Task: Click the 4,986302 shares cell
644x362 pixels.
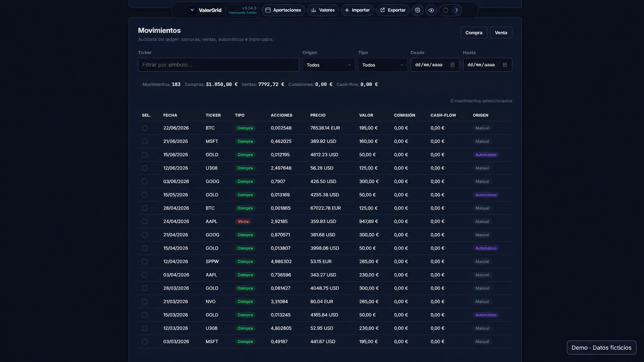Action: 281,261
